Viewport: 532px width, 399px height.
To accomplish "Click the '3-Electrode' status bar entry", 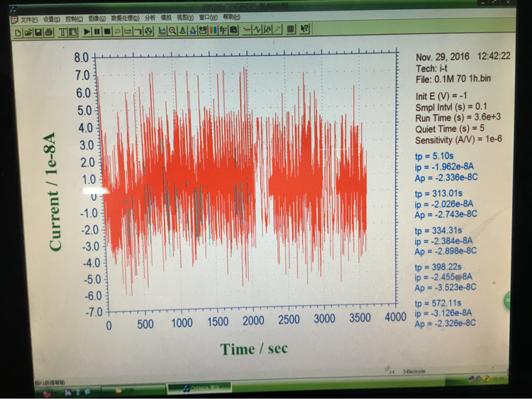I will [x=414, y=371].
